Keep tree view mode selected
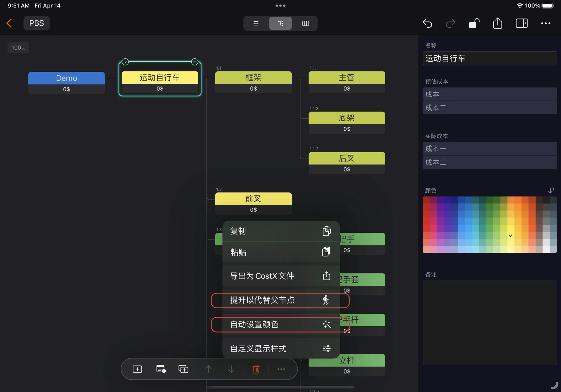561x392 pixels. [x=280, y=23]
